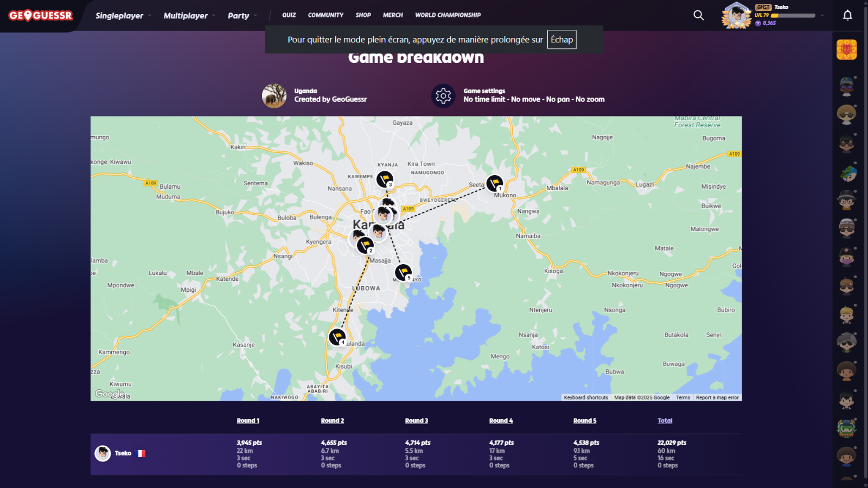Show Round 1 breakdown link
868x488 pixels.
(x=248, y=421)
